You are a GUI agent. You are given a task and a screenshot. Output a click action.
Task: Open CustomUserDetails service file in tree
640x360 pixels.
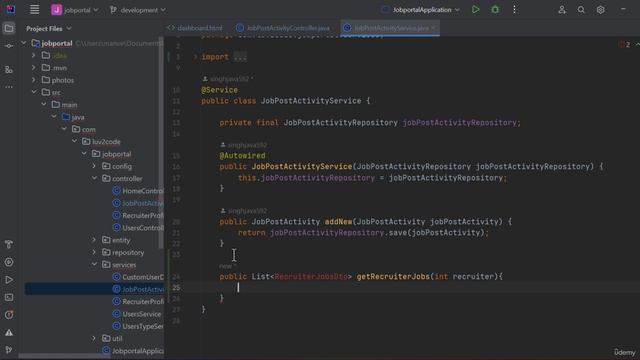tap(138, 277)
